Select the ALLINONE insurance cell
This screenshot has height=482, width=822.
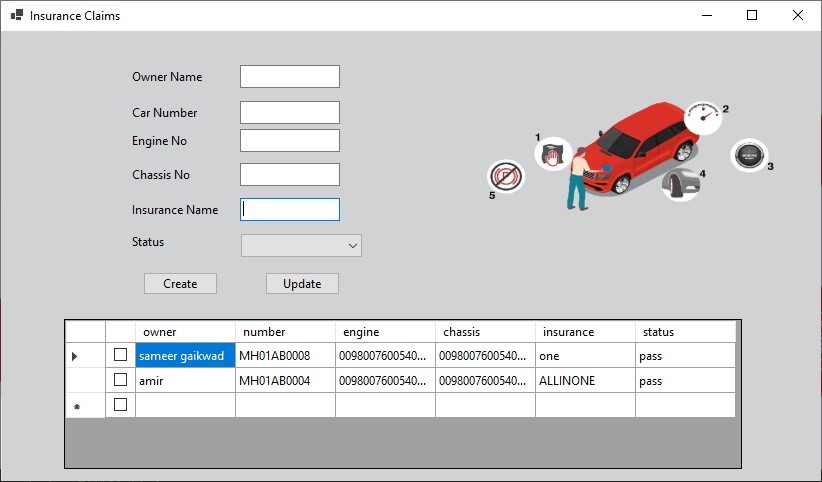coord(585,381)
